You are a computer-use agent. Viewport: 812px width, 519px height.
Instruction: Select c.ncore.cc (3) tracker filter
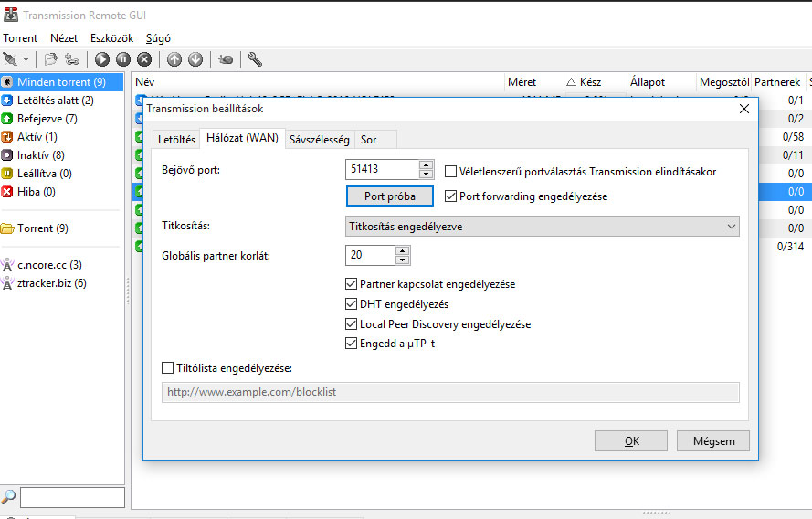(x=61, y=265)
